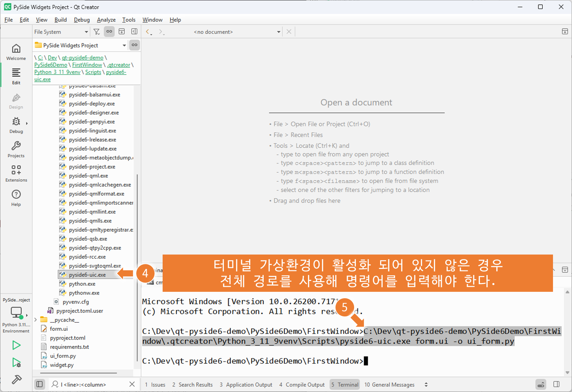
Task: Clear the locator input field
Action: pos(132,384)
